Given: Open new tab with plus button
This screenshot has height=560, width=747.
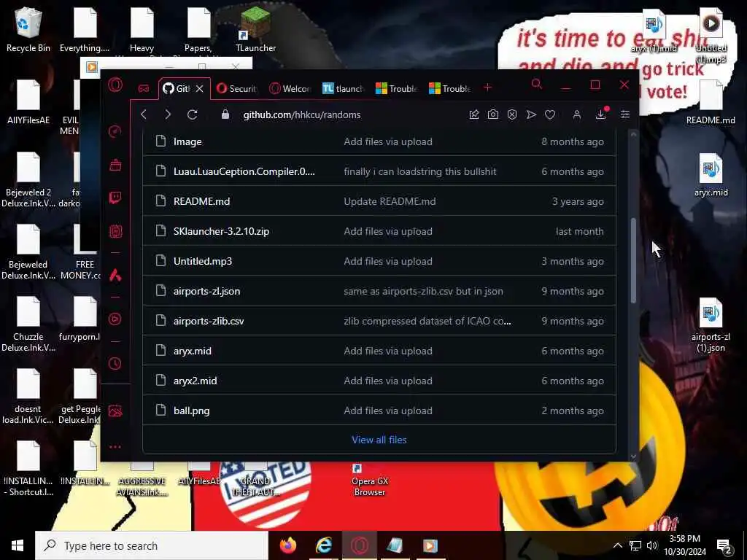Looking at the screenshot, I should (487, 87).
